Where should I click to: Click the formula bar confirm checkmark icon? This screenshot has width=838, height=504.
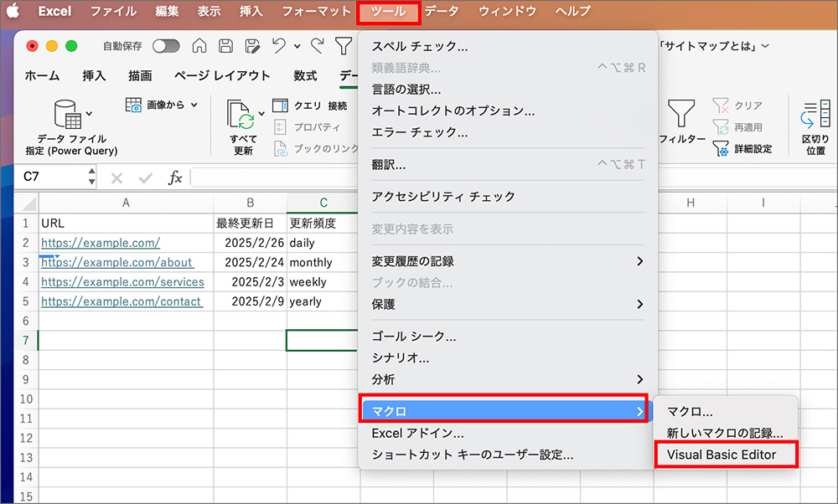(x=145, y=177)
